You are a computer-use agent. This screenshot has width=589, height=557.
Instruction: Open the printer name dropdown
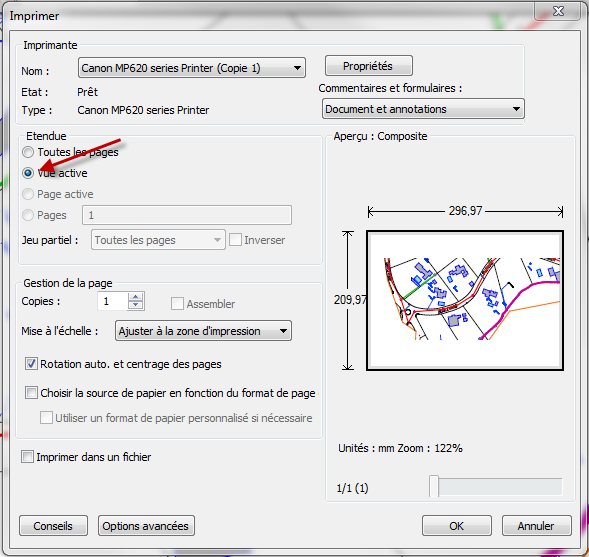coord(192,68)
